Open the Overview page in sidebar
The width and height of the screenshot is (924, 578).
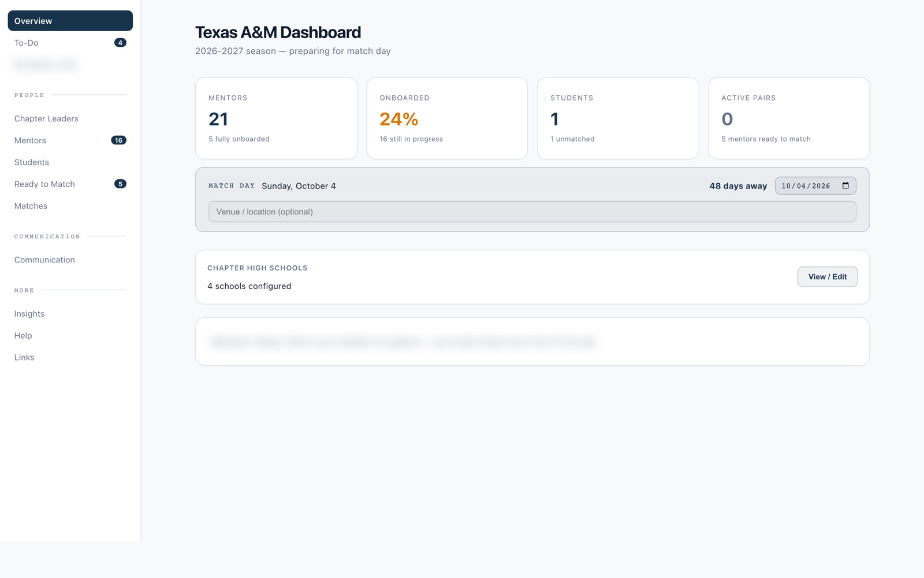[70, 21]
